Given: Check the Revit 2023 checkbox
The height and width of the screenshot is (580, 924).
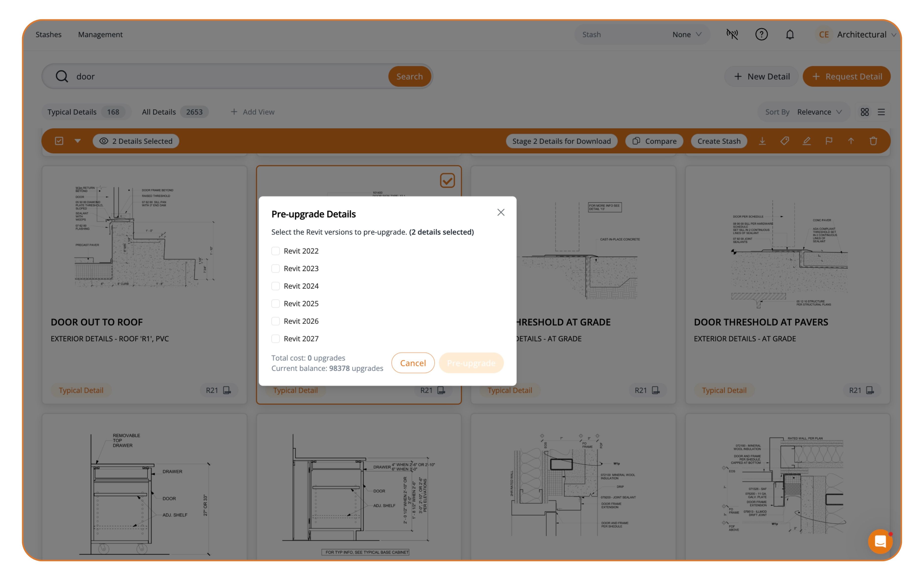Looking at the screenshot, I should (x=275, y=269).
